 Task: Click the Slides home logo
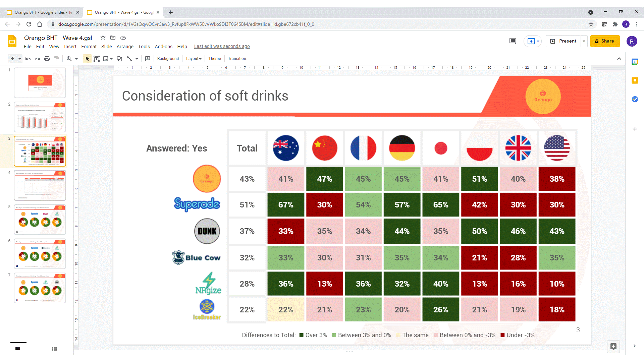[12, 42]
